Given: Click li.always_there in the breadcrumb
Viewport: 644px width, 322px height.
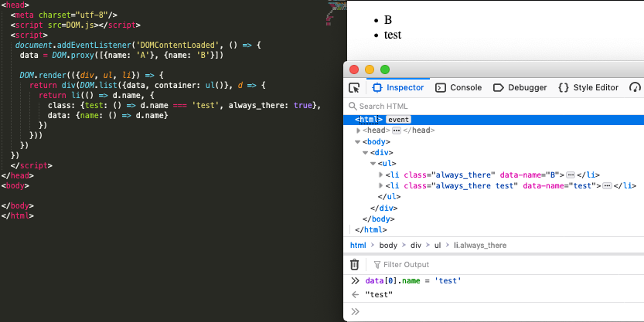Looking at the screenshot, I should point(479,246).
